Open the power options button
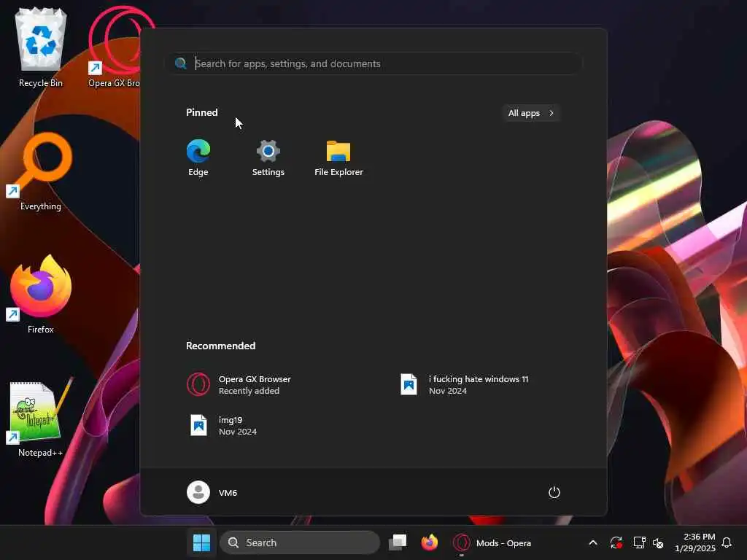This screenshot has width=747, height=560. point(554,492)
